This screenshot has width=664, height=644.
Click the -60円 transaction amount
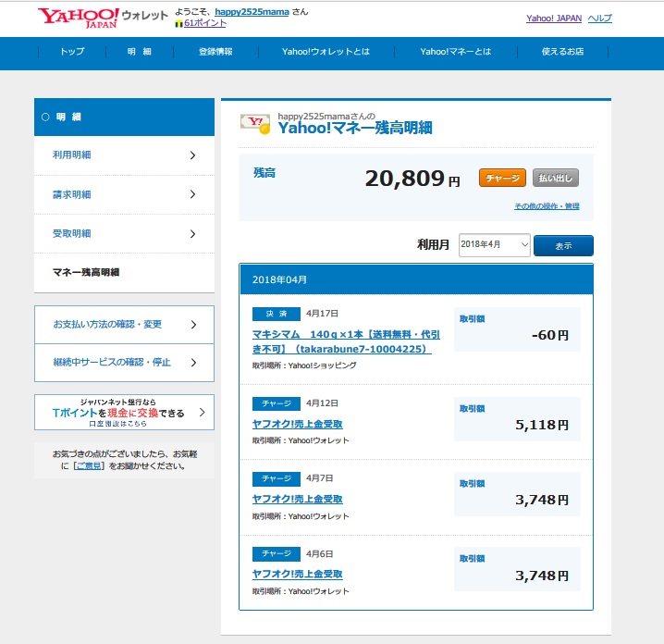[x=550, y=336]
